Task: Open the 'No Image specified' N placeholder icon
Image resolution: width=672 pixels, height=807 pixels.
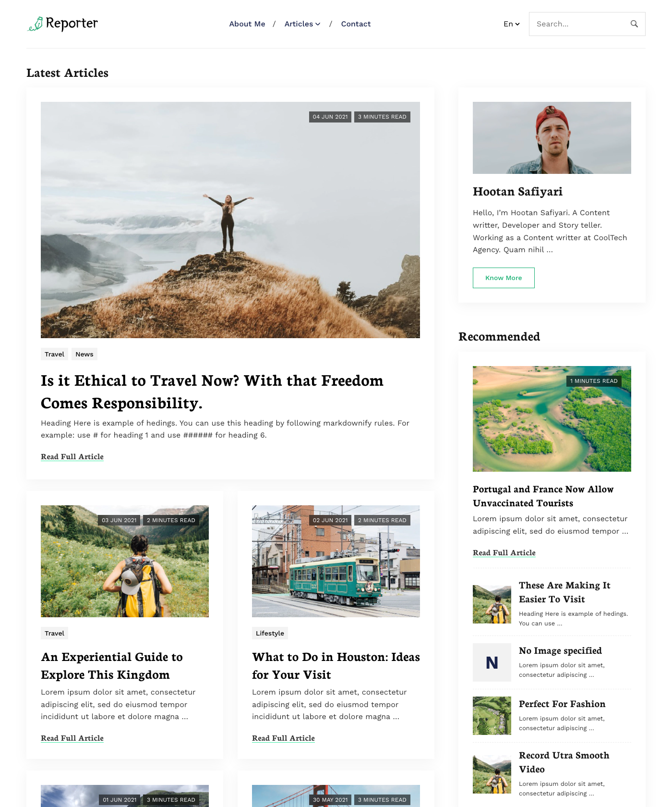Action: [492, 662]
